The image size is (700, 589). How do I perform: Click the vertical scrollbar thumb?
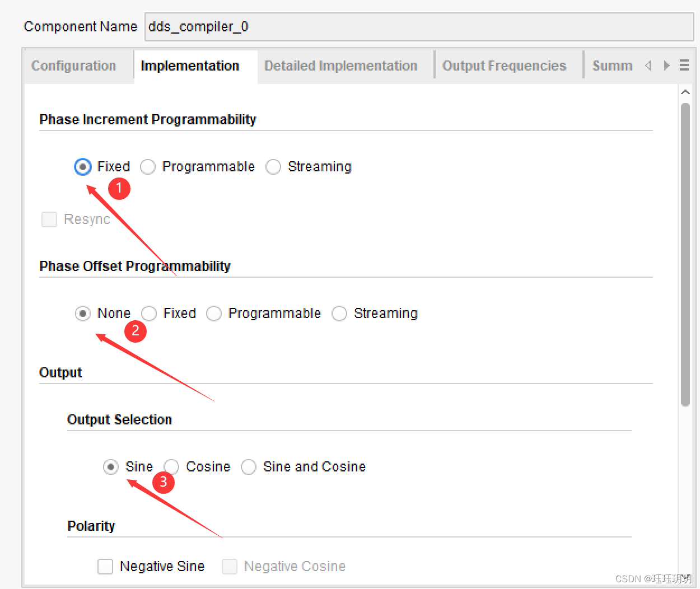pos(685,252)
